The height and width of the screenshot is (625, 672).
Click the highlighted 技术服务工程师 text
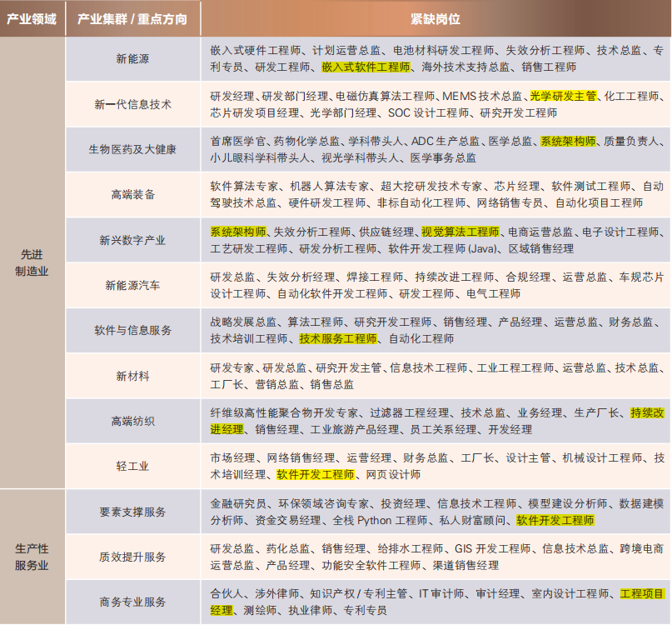coord(338,338)
